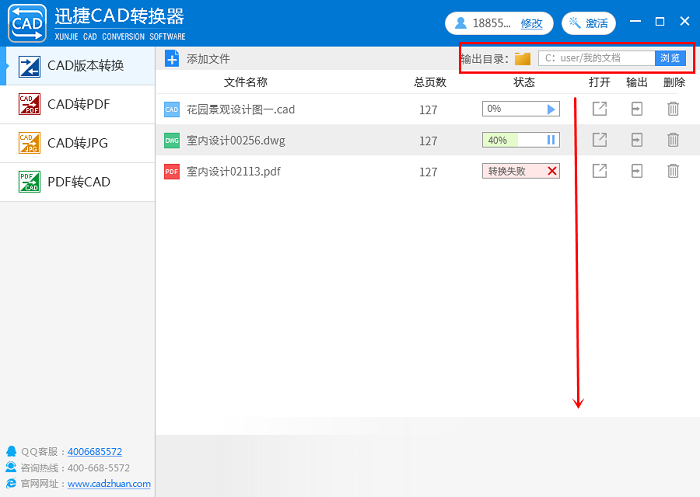Open the converted 室内设计00256.dwg file

point(600,140)
